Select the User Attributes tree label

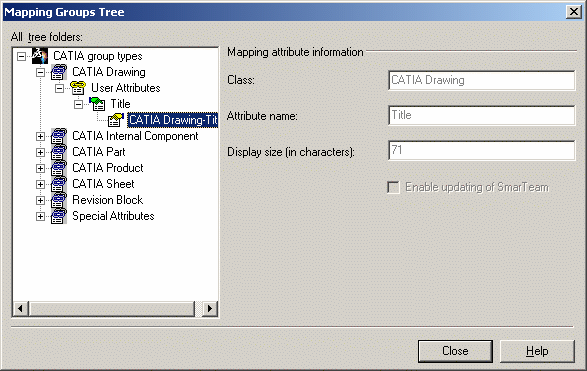pyautogui.click(x=126, y=88)
